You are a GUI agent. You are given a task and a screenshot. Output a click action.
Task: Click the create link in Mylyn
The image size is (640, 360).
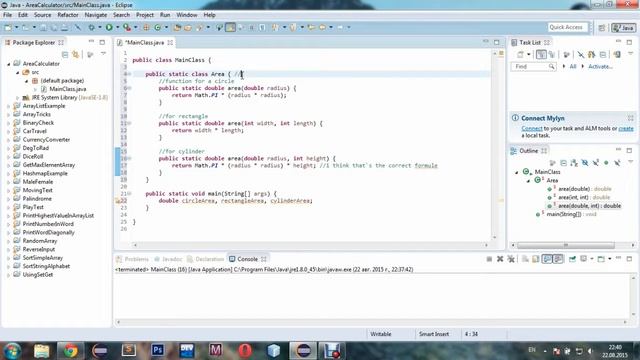626,129
